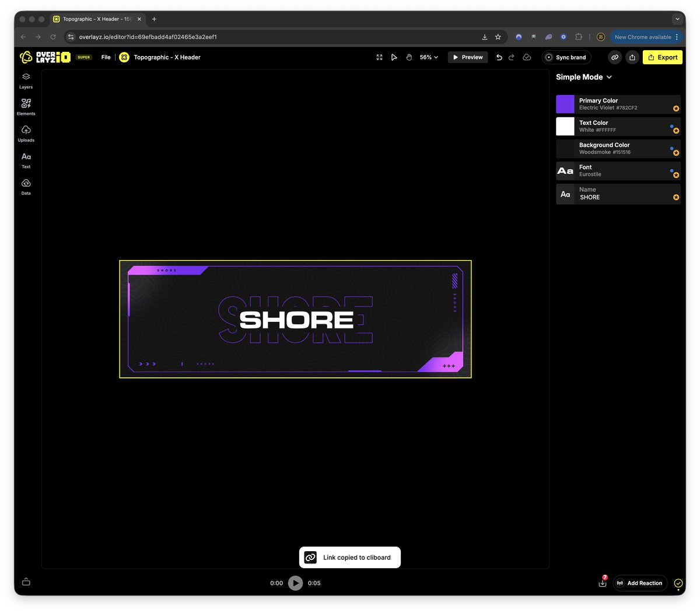This screenshot has height=613, width=700.
Task: Bookmark this page with star icon
Action: coord(498,37)
